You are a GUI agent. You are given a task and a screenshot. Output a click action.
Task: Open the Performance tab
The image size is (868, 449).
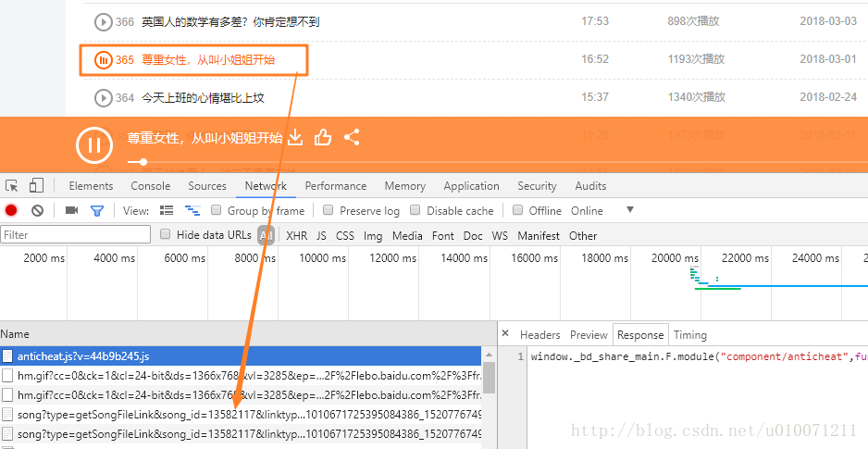pyautogui.click(x=336, y=186)
